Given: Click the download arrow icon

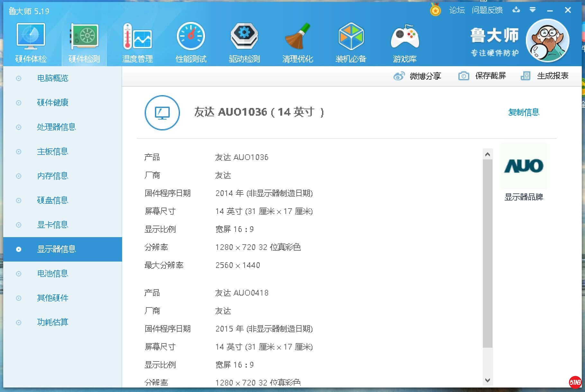Looking at the screenshot, I should [x=516, y=10].
